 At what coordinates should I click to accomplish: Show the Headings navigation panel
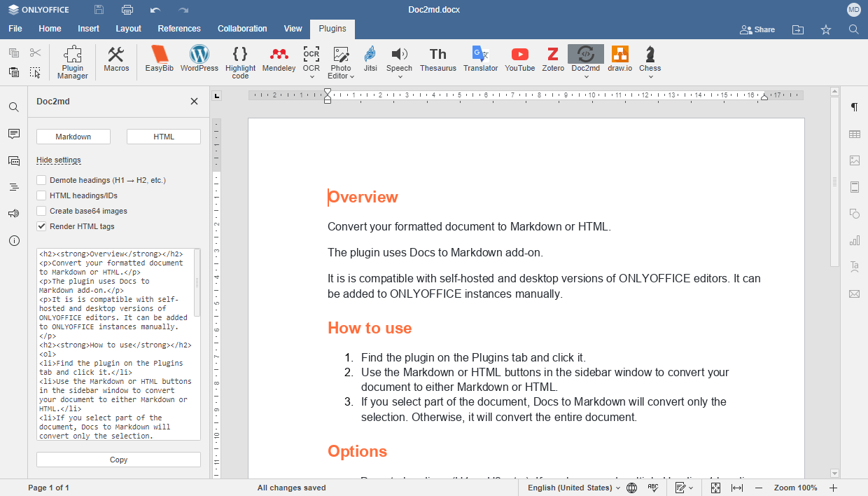(x=14, y=187)
